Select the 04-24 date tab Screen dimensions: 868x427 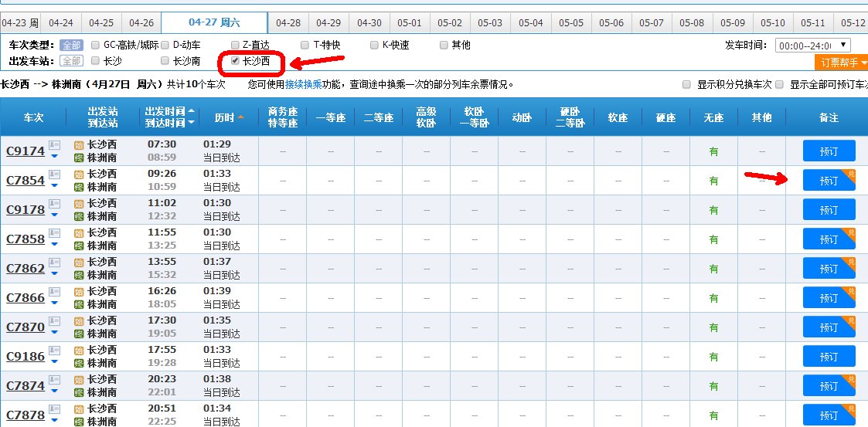coord(61,23)
